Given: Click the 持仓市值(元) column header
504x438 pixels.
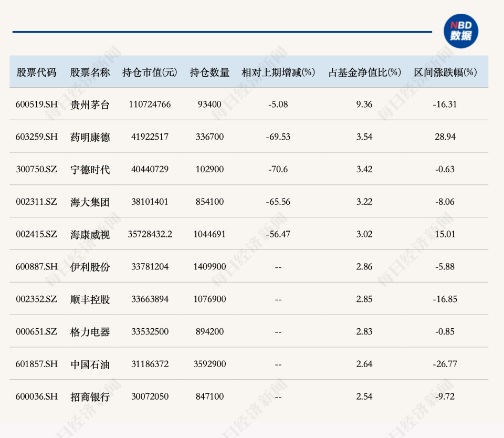Looking at the screenshot, I should tap(150, 72).
